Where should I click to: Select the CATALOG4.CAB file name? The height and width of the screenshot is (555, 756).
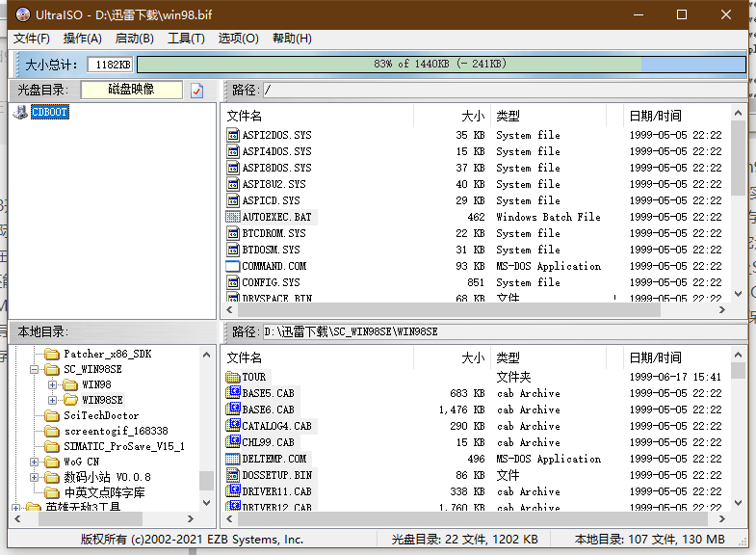pos(276,426)
